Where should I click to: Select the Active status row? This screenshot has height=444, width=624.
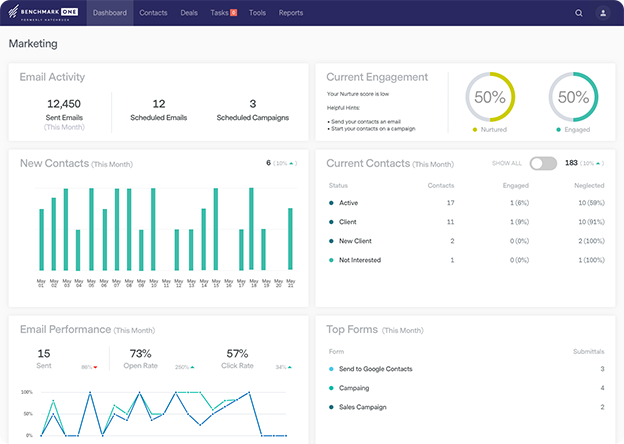[x=466, y=203]
